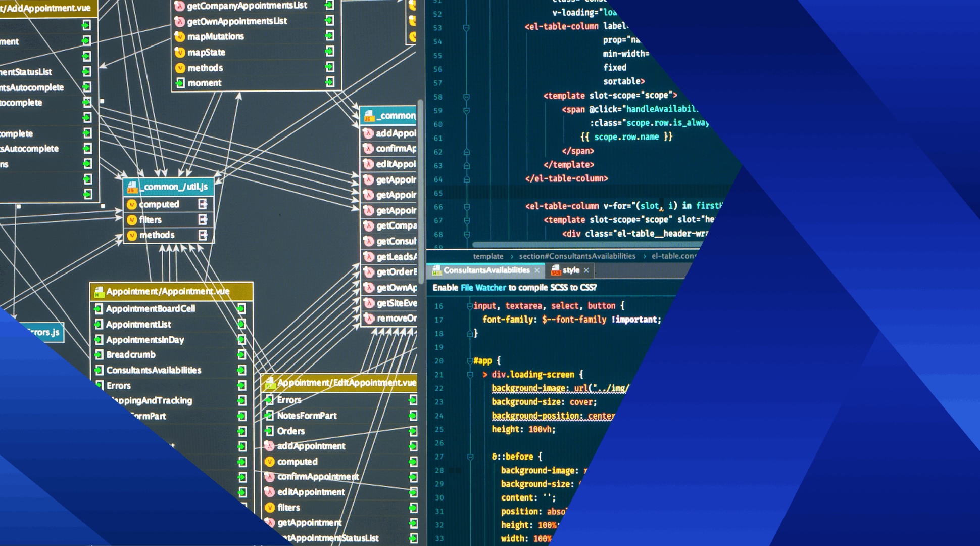Expand the div.loading-screen arrow at line 21
Screen dimensions: 980x546
(x=485, y=375)
